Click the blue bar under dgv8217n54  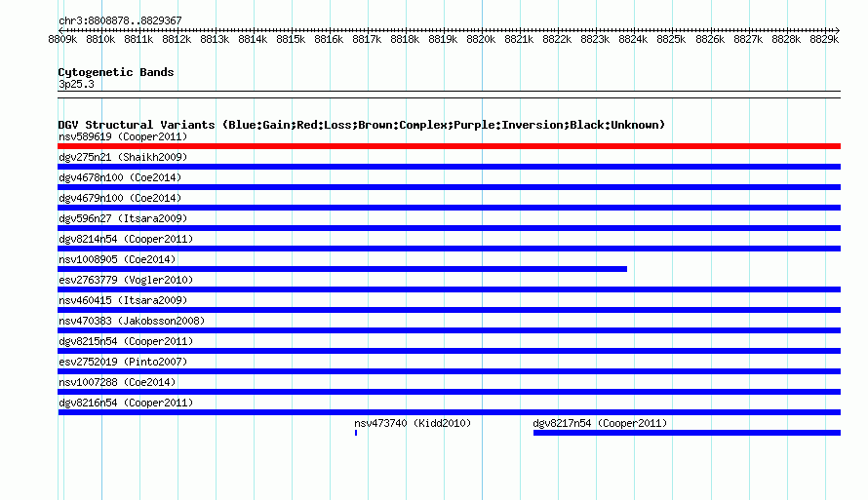(687, 433)
